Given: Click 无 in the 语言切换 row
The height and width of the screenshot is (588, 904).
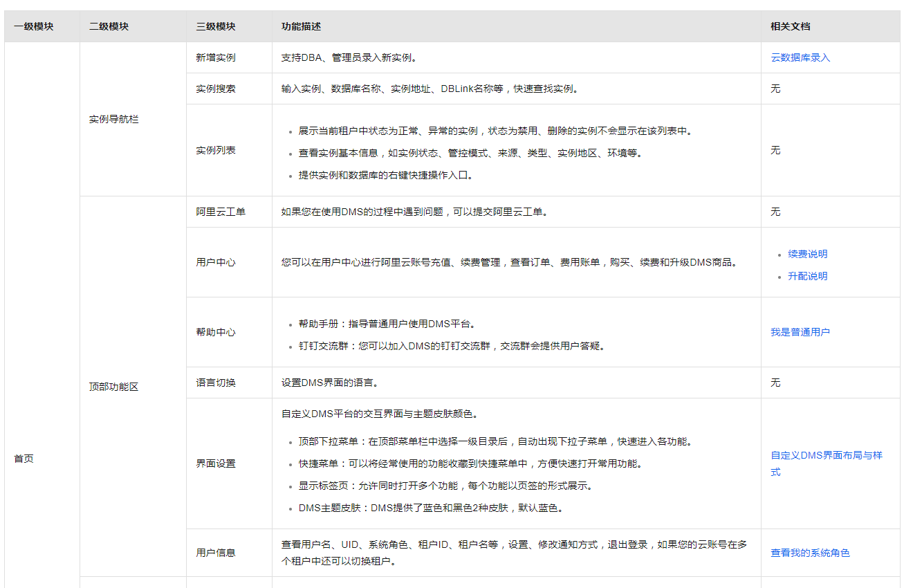Looking at the screenshot, I should pyautogui.click(x=775, y=383).
